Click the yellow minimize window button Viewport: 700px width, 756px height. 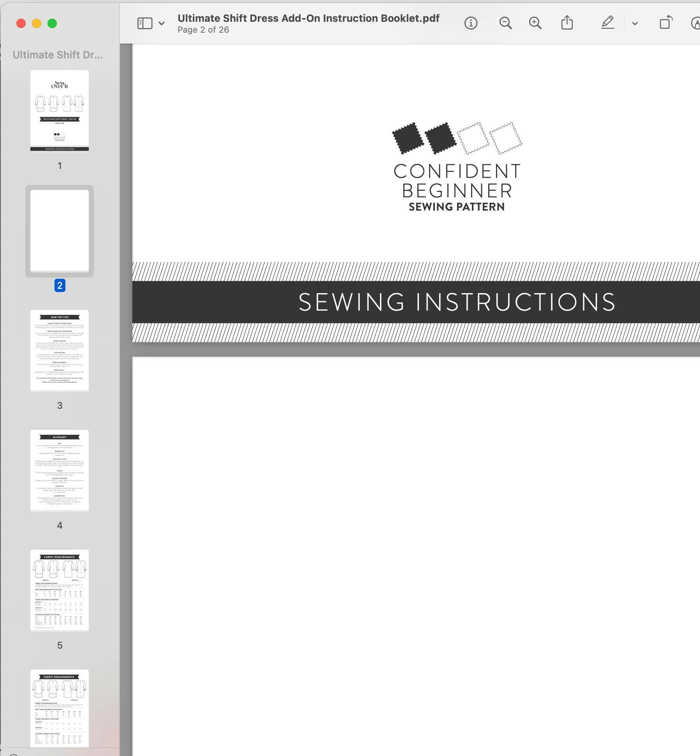[37, 24]
